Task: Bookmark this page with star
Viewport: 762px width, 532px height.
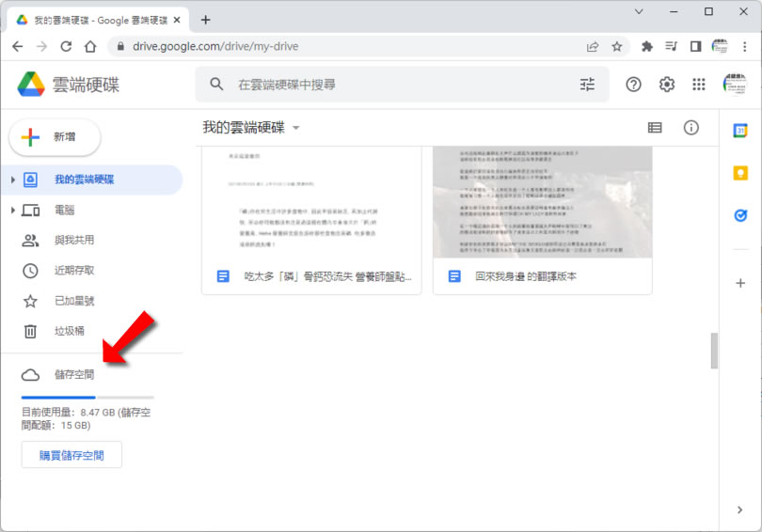Action: 617,47
